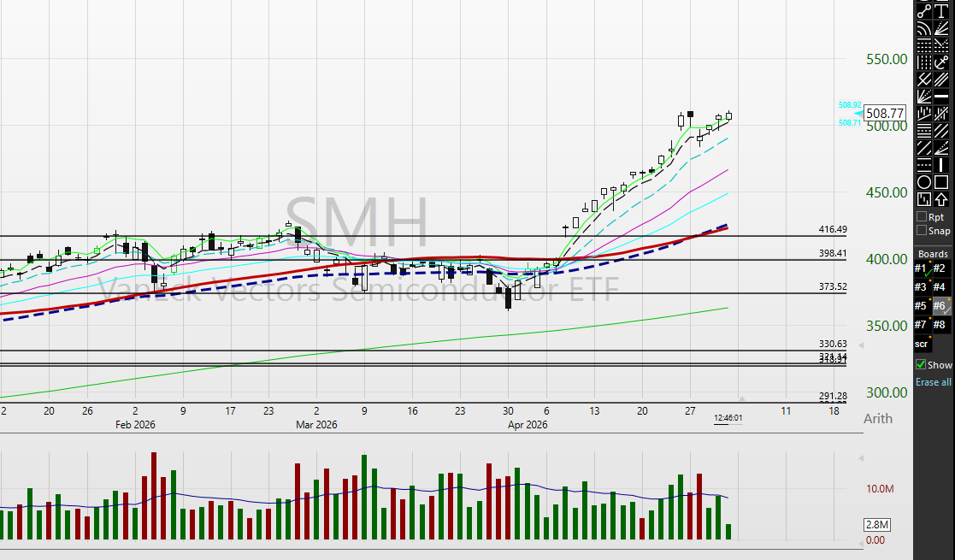Open the scr board
The width and height of the screenshot is (955, 560).
pyautogui.click(x=923, y=344)
